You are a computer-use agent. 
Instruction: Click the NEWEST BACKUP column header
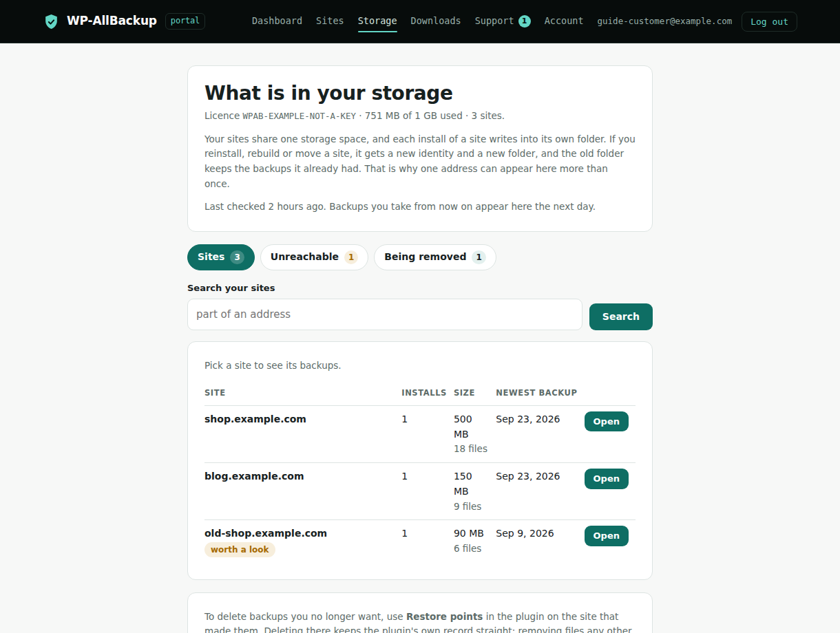pos(536,393)
